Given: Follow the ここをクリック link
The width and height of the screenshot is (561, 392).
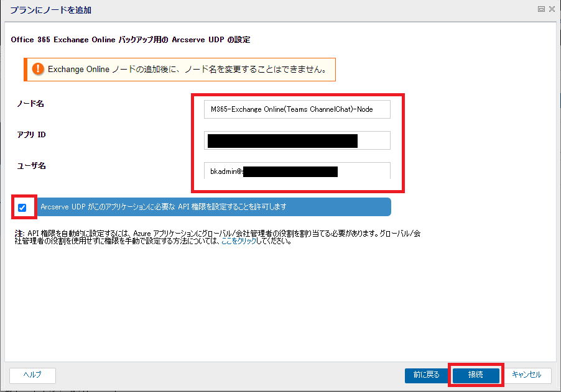Looking at the screenshot, I should (x=239, y=241).
